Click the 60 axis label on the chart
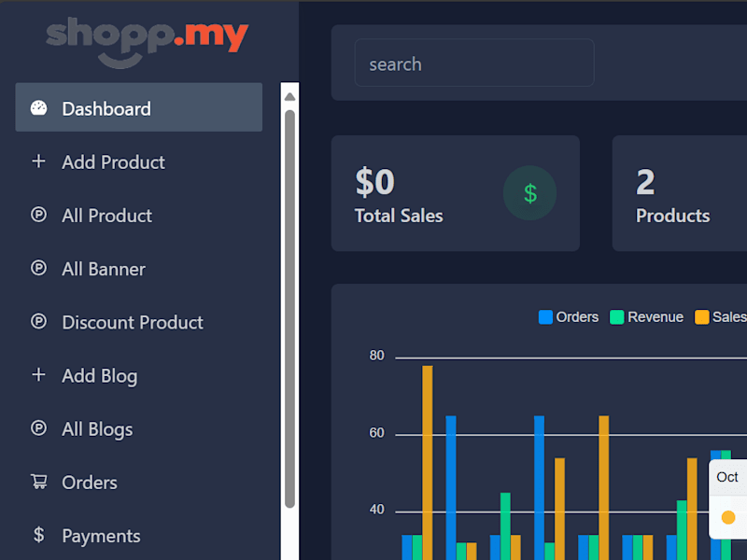Image resolution: width=747 pixels, height=560 pixels. 376,432
